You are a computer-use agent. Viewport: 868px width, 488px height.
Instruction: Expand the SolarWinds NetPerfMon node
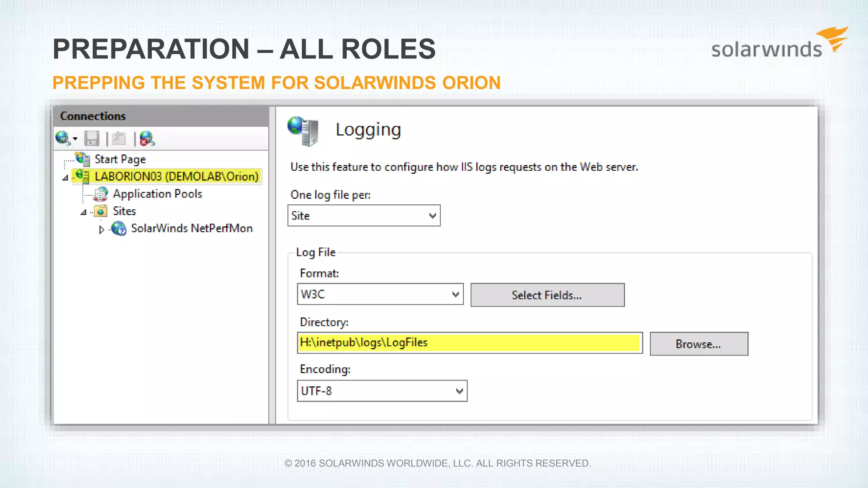coord(102,230)
